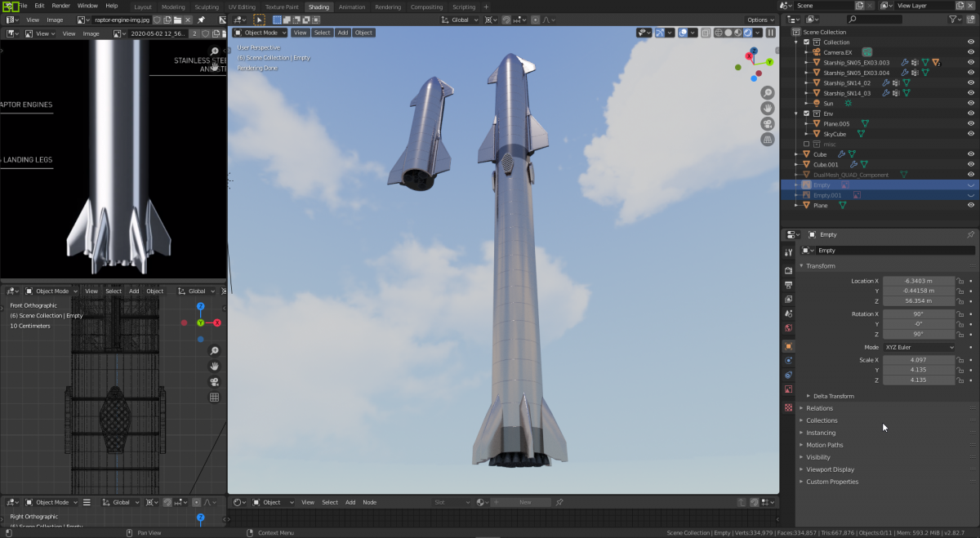Click the camera view icon in the main viewport
Viewport: 980px width, 538px height.
768,123
